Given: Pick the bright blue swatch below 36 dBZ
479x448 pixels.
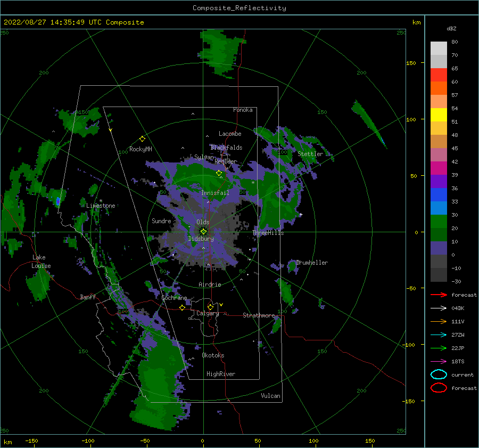Looking at the screenshot, I should pos(439,195).
